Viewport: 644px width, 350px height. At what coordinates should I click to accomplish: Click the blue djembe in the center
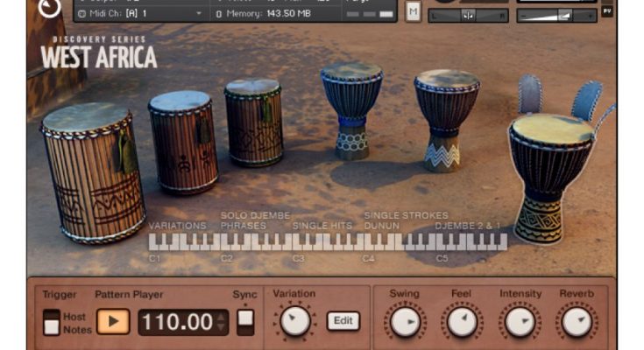point(351,109)
